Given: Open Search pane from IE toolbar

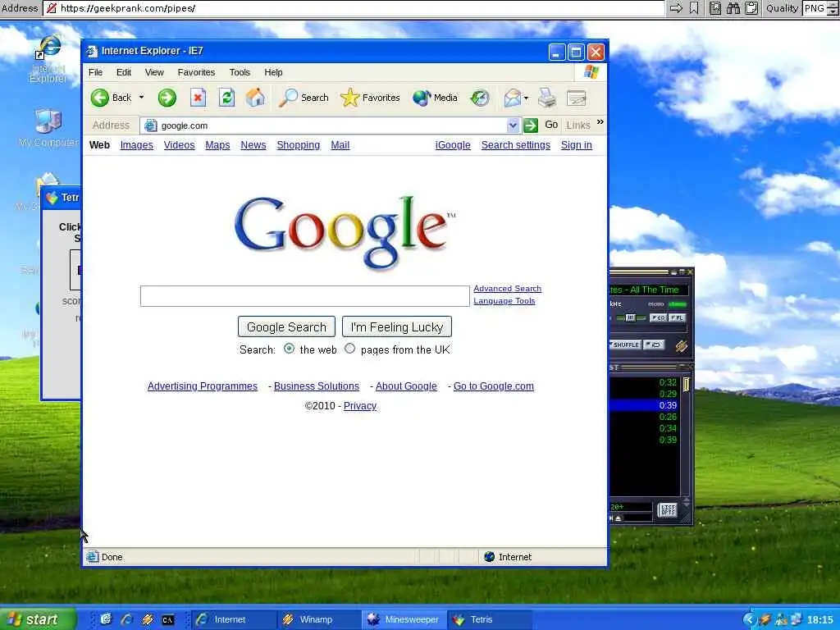Looking at the screenshot, I should (304, 98).
